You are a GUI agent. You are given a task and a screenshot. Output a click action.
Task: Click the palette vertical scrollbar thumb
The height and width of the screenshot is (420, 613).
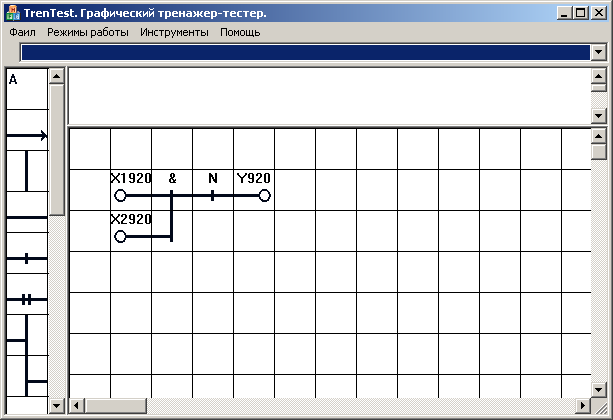[57, 149]
